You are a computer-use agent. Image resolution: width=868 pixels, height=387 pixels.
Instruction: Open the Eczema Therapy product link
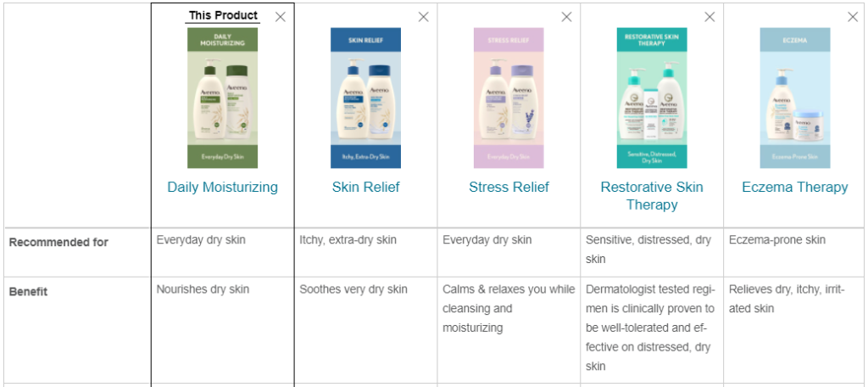(x=795, y=187)
